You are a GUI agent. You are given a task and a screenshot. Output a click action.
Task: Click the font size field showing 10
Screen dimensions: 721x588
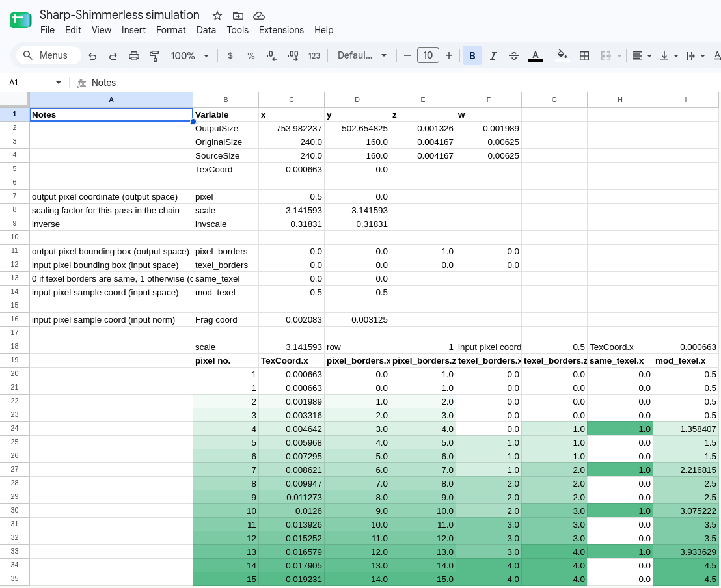428,56
